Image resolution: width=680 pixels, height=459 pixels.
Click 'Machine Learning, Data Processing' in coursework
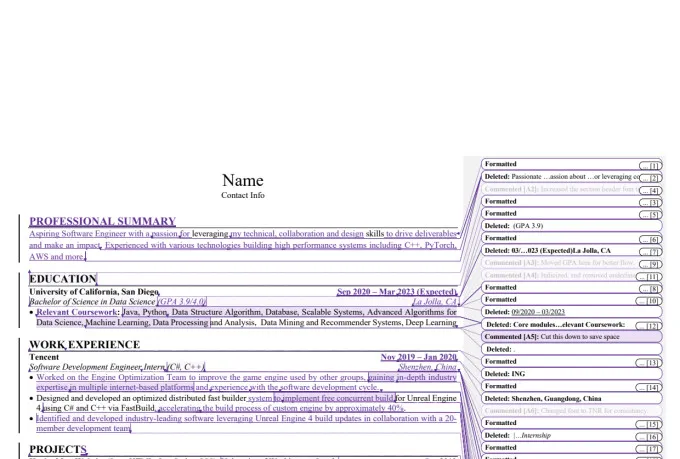[x=147, y=322]
